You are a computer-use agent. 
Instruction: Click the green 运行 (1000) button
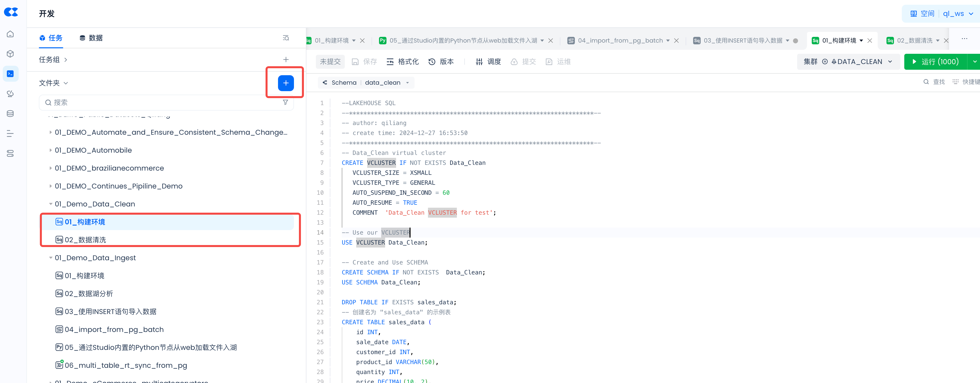tap(935, 62)
